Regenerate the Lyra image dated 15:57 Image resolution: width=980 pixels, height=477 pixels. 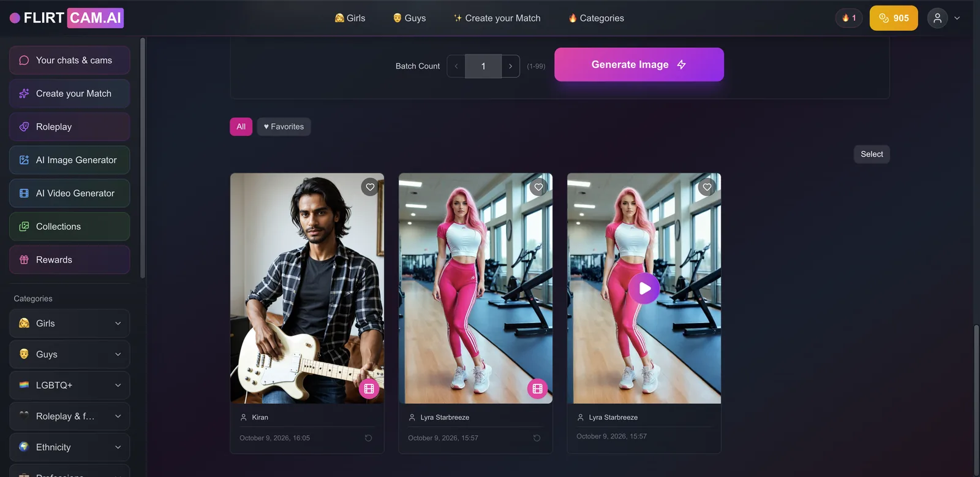pyautogui.click(x=537, y=438)
